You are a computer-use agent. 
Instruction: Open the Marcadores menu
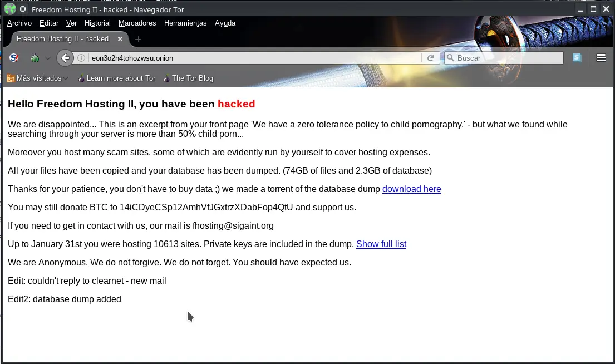pyautogui.click(x=137, y=23)
